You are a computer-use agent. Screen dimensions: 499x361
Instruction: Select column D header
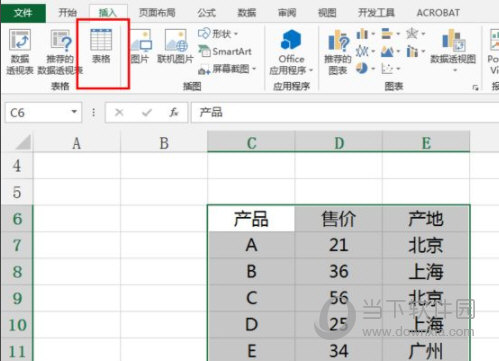point(339,143)
